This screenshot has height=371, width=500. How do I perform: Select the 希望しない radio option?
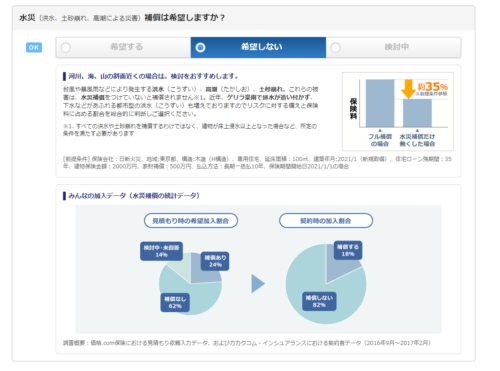pos(258,47)
